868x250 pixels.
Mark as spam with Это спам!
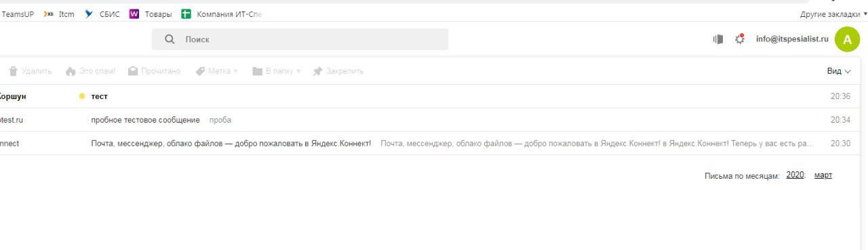[90, 71]
